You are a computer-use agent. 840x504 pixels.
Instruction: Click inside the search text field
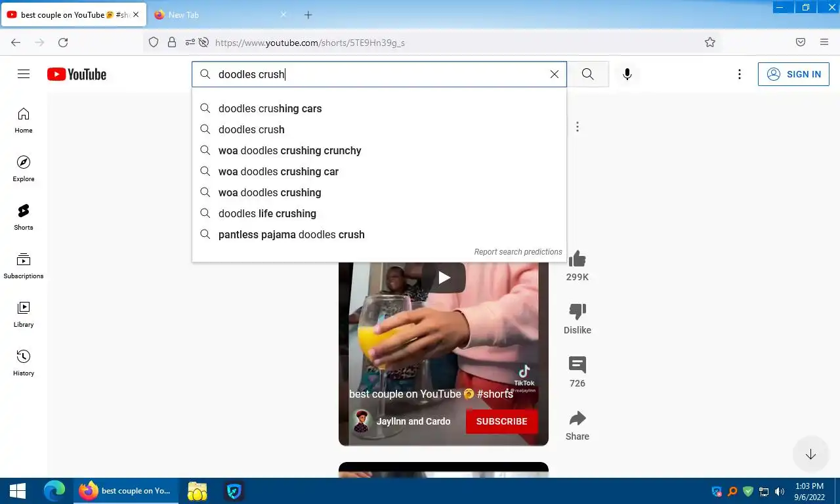coord(381,74)
